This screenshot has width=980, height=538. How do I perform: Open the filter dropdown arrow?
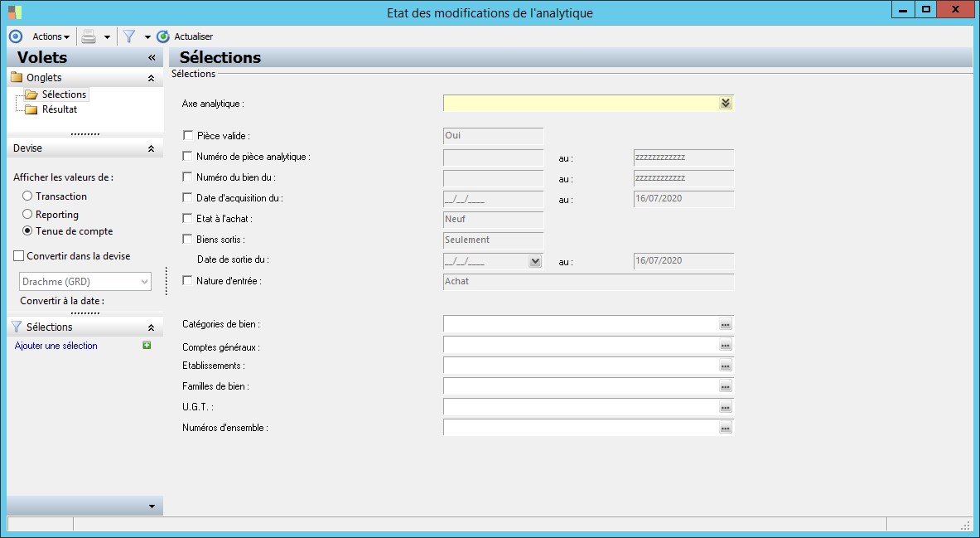147,37
